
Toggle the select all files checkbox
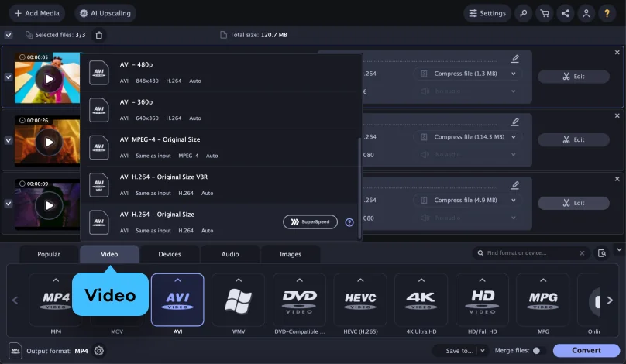9,35
